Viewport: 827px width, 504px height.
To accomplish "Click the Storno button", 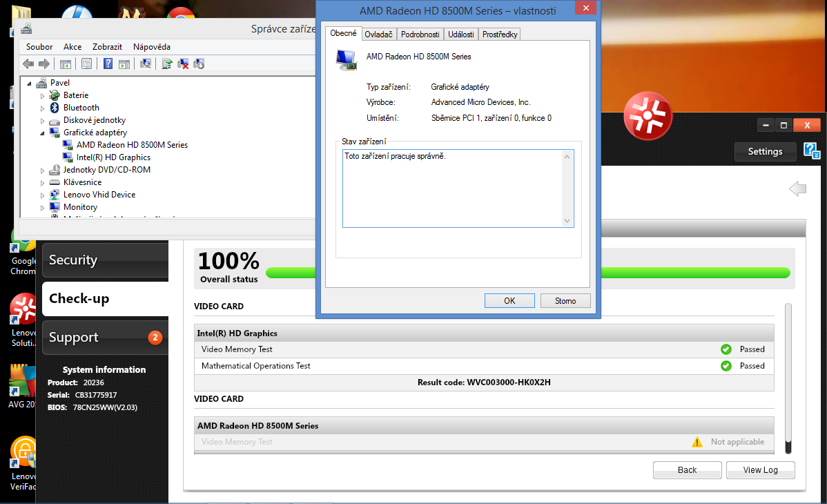I will 565,301.
